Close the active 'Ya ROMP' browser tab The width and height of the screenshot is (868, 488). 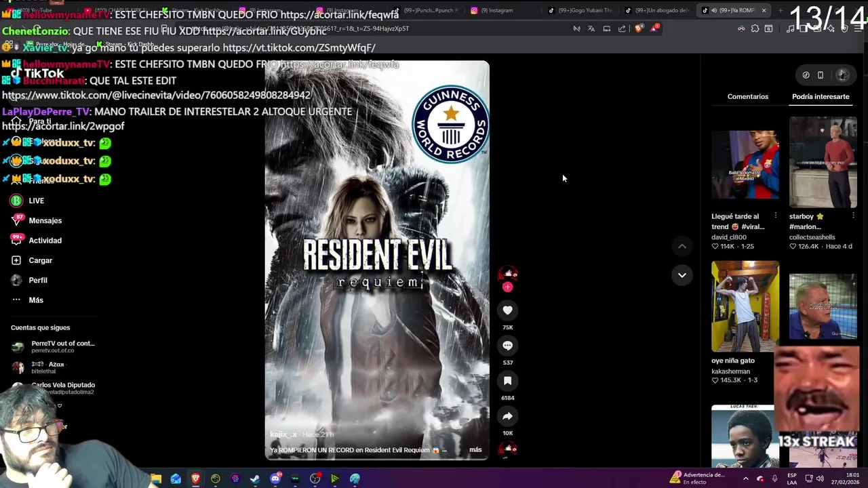click(764, 10)
